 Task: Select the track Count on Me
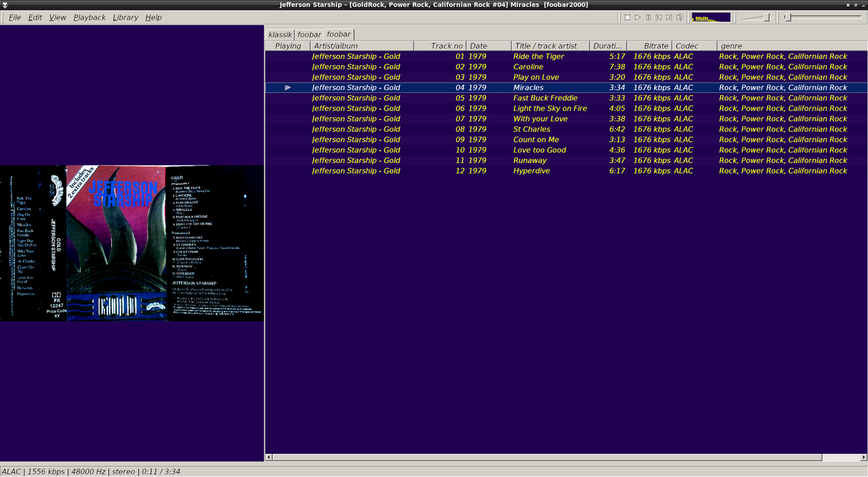pyautogui.click(x=566, y=140)
